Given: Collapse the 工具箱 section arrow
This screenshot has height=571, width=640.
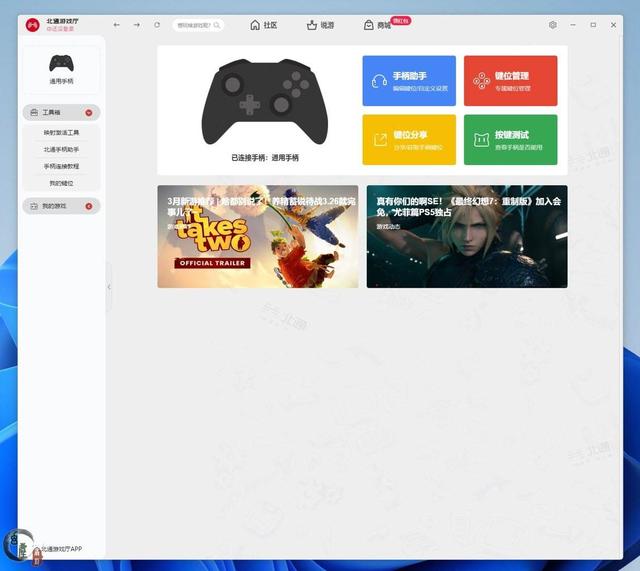Looking at the screenshot, I should click(89, 113).
